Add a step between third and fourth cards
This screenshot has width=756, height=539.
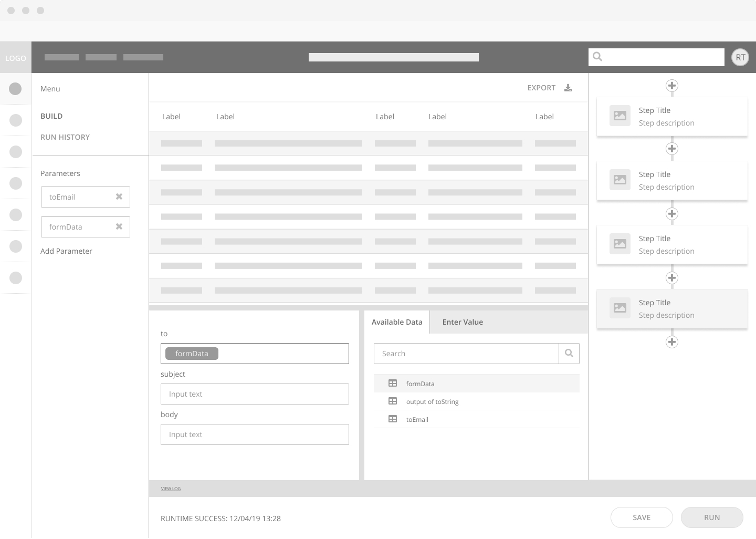tap(672, 278)
